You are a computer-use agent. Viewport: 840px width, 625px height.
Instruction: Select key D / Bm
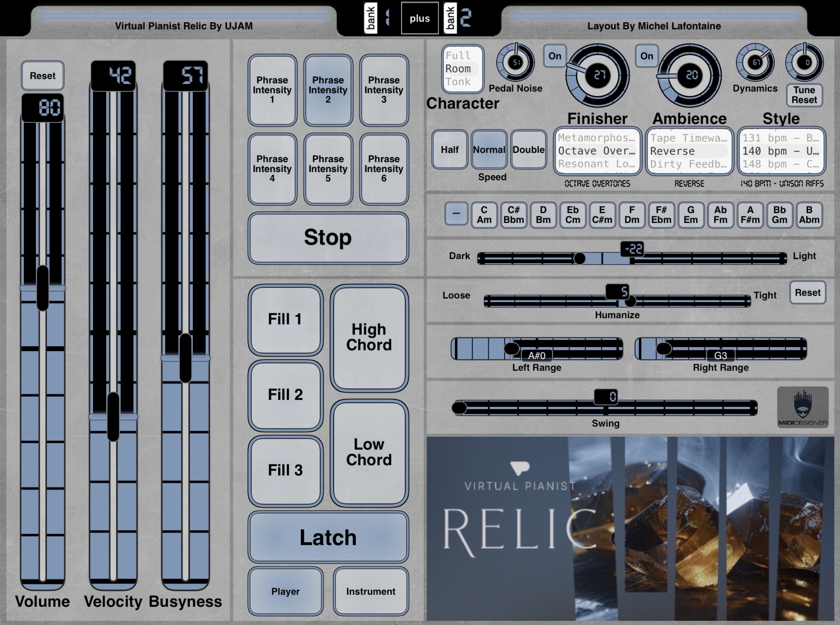tap(543, 215)
